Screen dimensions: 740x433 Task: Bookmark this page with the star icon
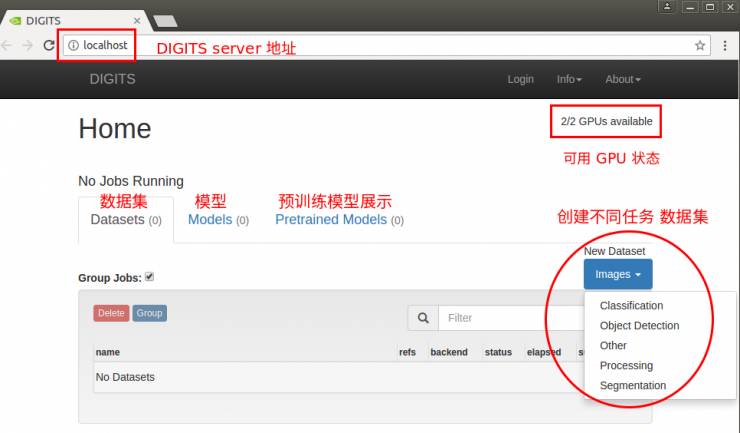[x=700, y=45]
